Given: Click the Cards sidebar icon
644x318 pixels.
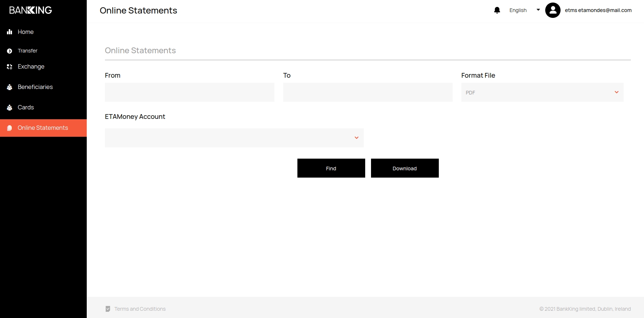Looking at the screenshot, I should click(x=9, y=108).
